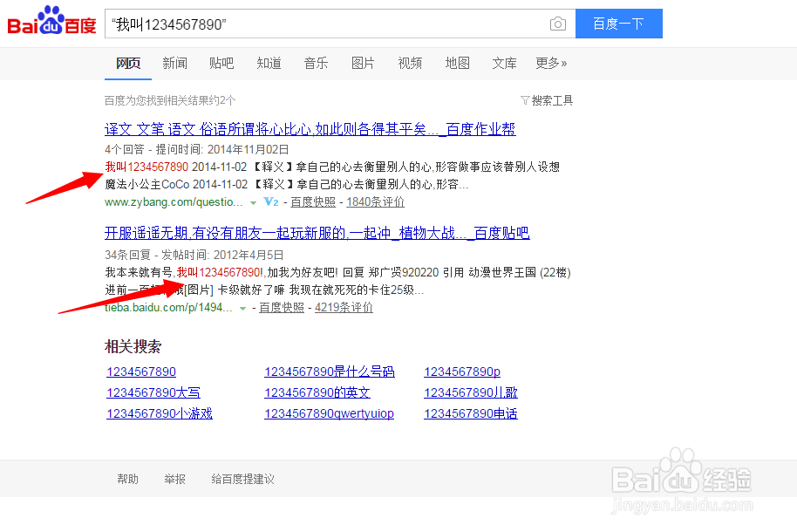The width and height of the screenshot is (797, 532).
Task: Open 百度快照 for the zybang result
Action: click(313, 202)
